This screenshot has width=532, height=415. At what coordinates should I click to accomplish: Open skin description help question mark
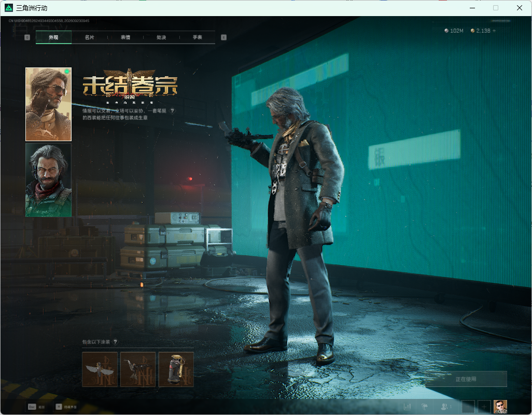tap(172, 110)
